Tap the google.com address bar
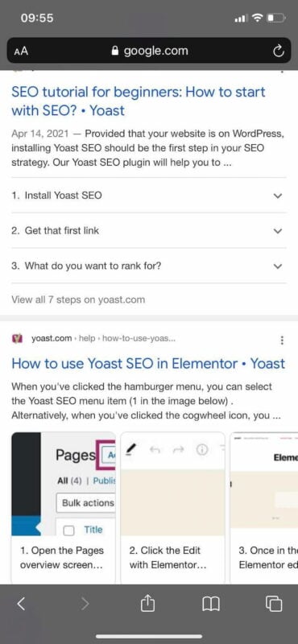This screenshot has height=644, width=298. click(x=149, y=52)
